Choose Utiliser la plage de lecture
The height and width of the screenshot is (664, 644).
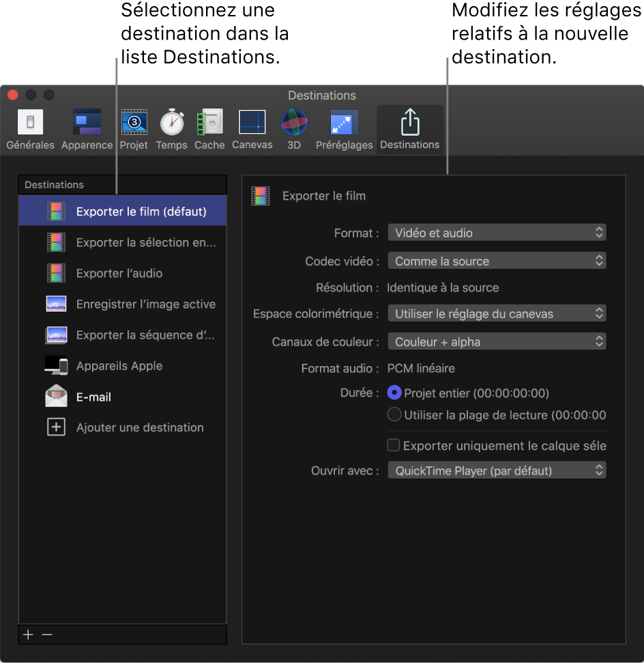pyautogui.click(x=396, y=414)
